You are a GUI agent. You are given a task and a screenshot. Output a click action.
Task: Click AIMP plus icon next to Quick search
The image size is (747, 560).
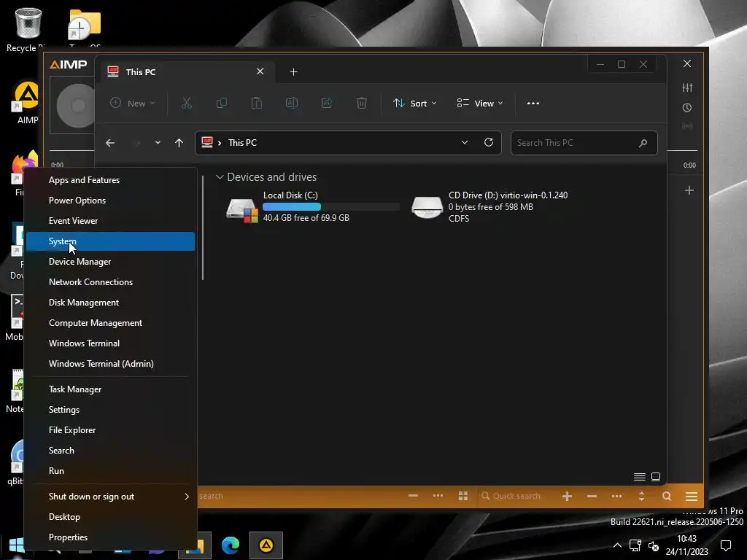(x=567, y=496)
